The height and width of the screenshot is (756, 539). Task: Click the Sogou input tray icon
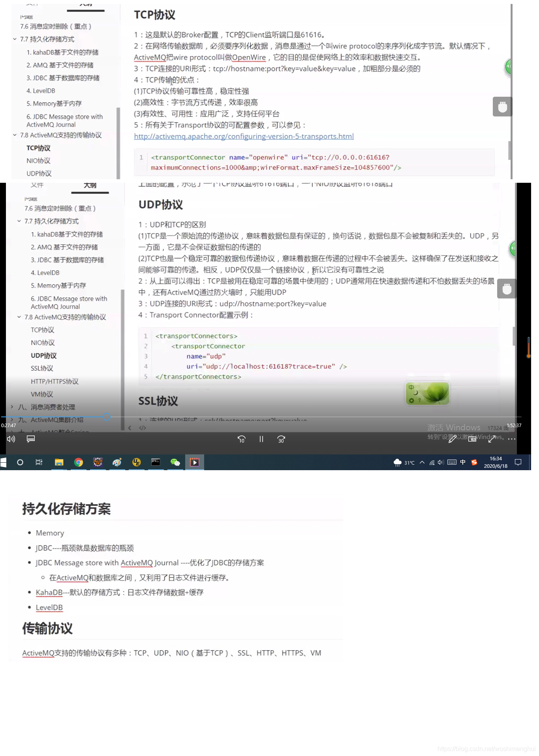click(474, 462)
